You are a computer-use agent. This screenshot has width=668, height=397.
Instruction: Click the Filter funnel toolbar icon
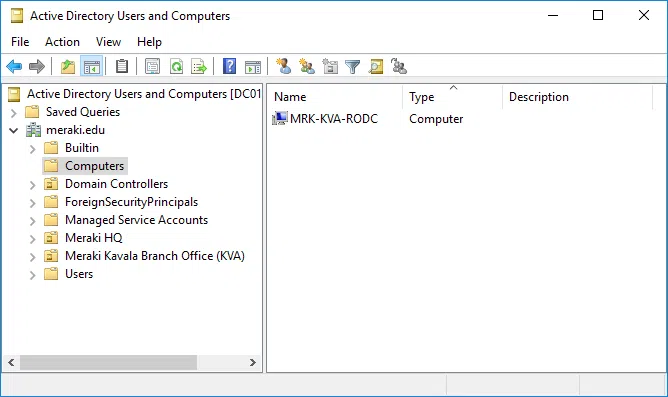pos(353,66)
